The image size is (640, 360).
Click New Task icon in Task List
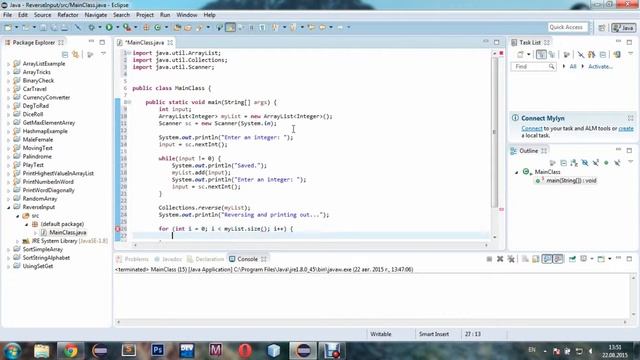(x=520, y=54)
